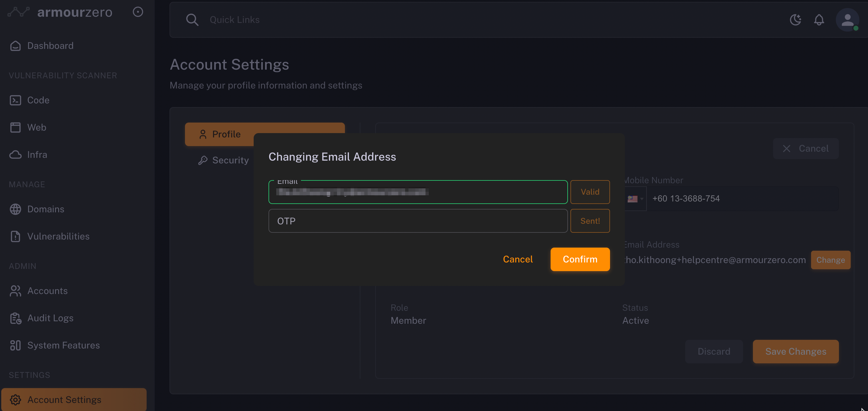Go to Infra cloud scanner
Screen dimensions: 868x411
click(37, 154)
